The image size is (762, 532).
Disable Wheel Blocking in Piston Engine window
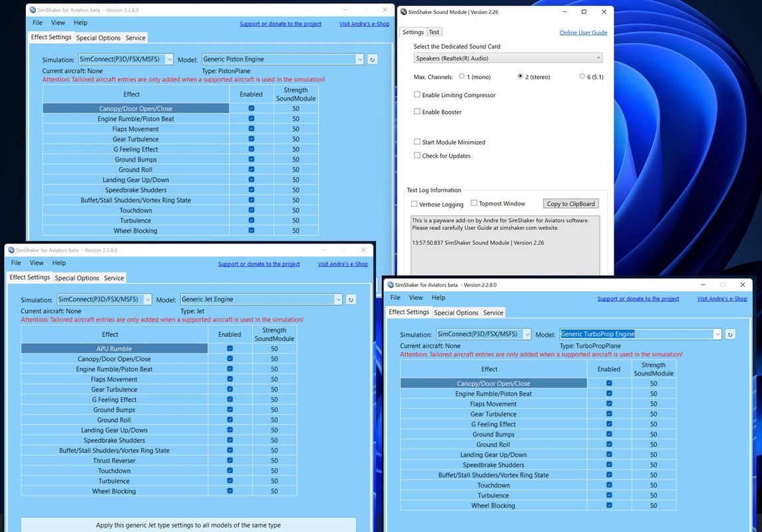coord(252,230)
